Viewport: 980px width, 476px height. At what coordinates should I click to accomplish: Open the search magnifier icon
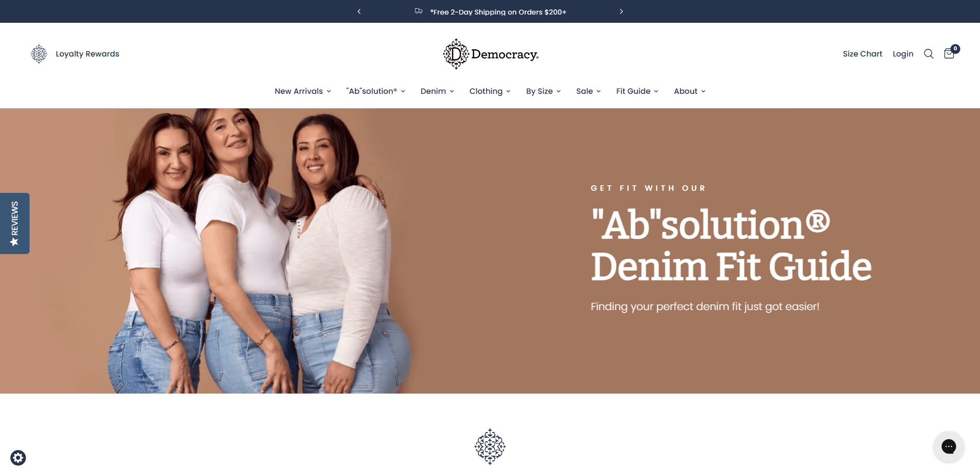(x=929, y=54)
